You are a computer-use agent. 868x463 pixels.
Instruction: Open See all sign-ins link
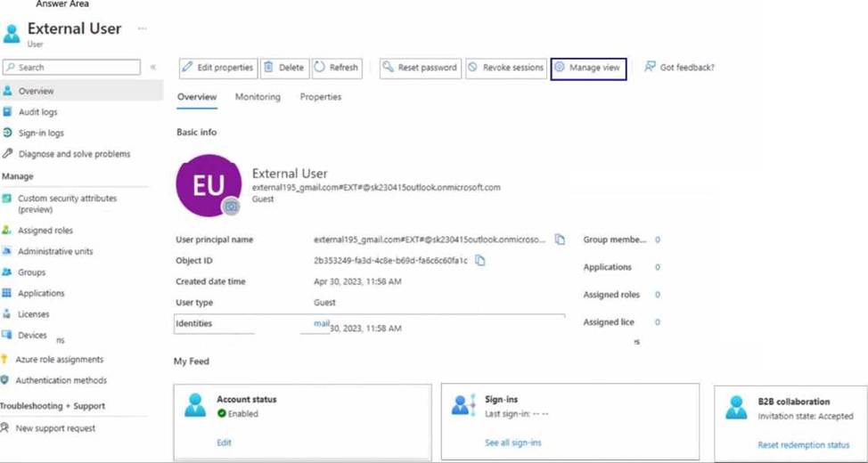pos(512,443)
